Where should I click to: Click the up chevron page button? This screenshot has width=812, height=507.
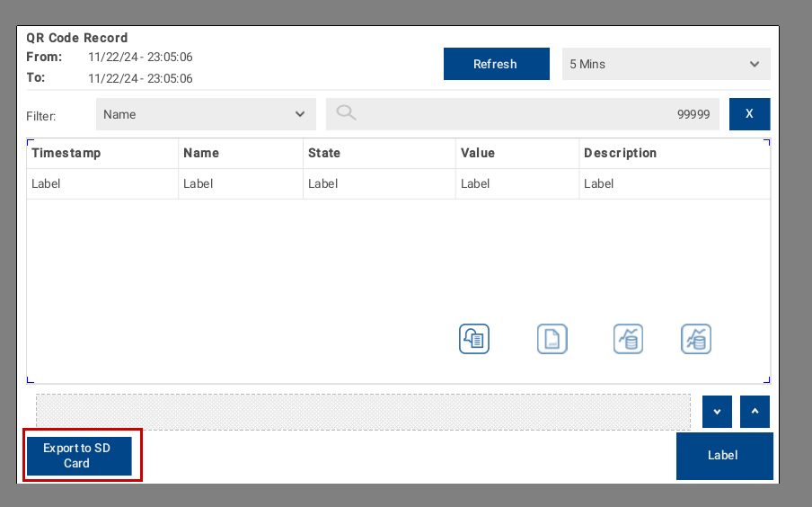(755, 412)
